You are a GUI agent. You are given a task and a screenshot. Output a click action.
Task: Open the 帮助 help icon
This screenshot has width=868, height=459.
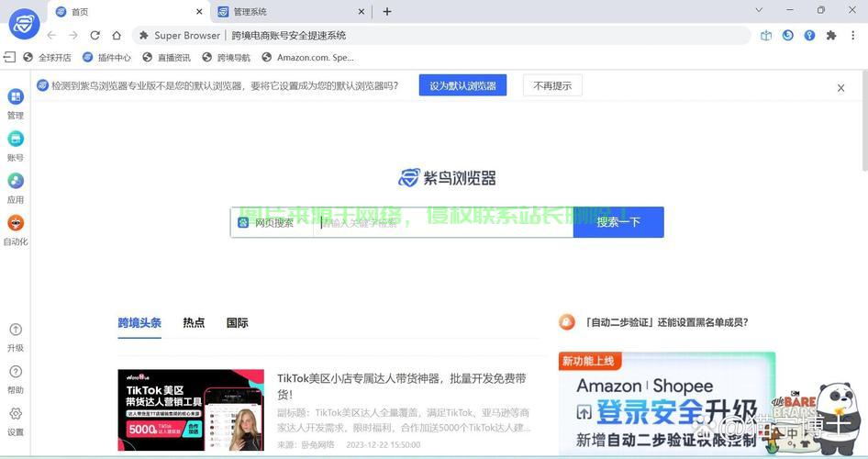tap(16, 372)
